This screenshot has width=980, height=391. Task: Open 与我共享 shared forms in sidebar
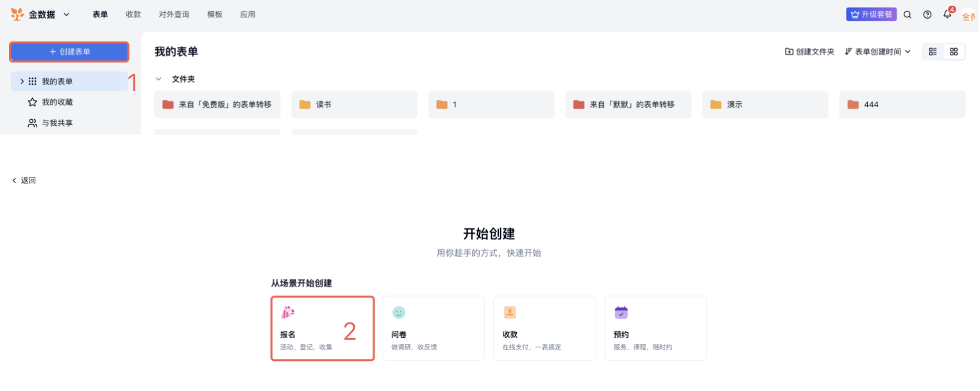(x=57, y=122)
